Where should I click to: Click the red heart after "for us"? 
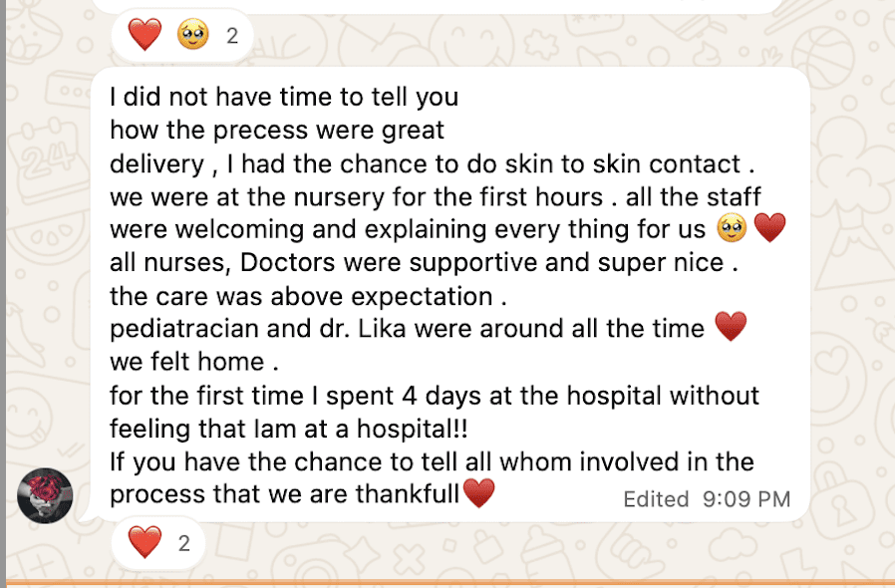click(x=770, y=229)
